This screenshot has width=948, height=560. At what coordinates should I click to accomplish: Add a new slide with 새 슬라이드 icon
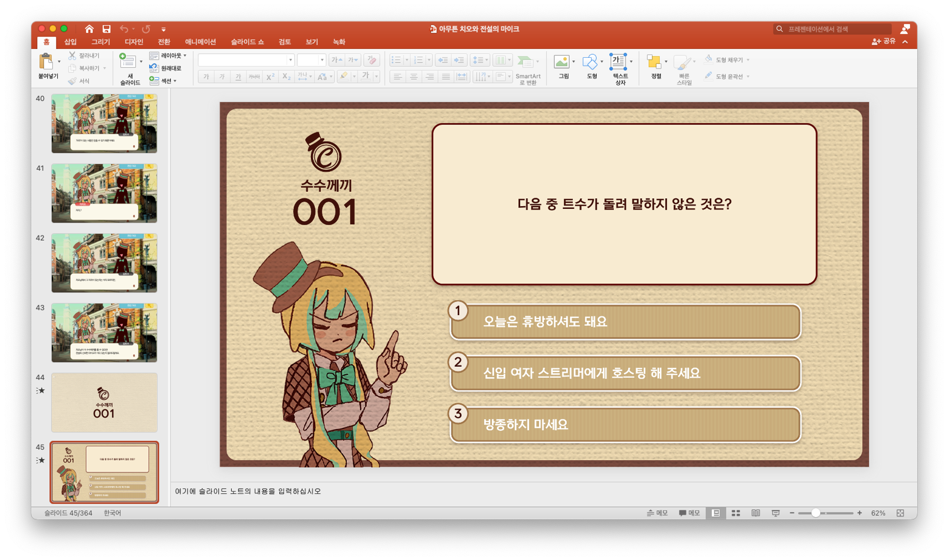pyautogui.click(x=127, y=62)
